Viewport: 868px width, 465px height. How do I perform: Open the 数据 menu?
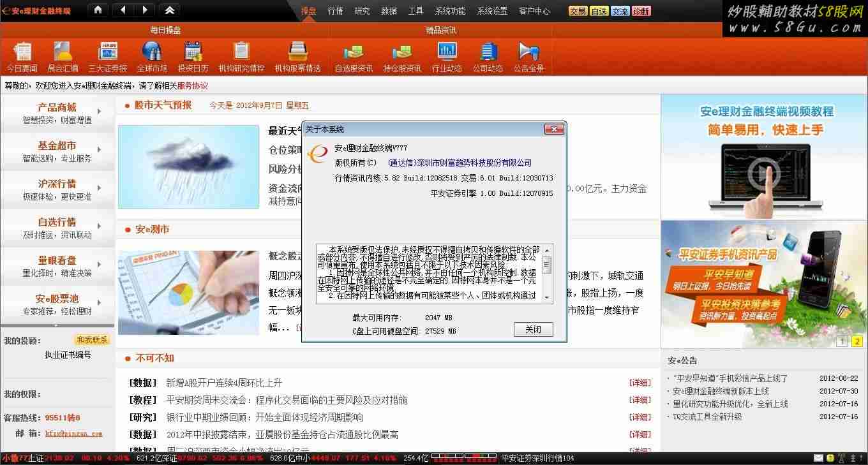coord(389,11)
